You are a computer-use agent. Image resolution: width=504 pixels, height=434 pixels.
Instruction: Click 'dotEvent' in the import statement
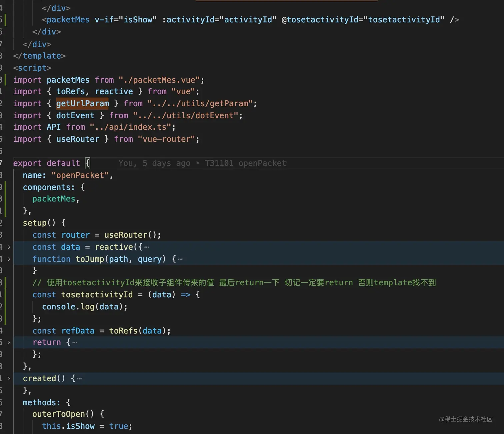75,115
